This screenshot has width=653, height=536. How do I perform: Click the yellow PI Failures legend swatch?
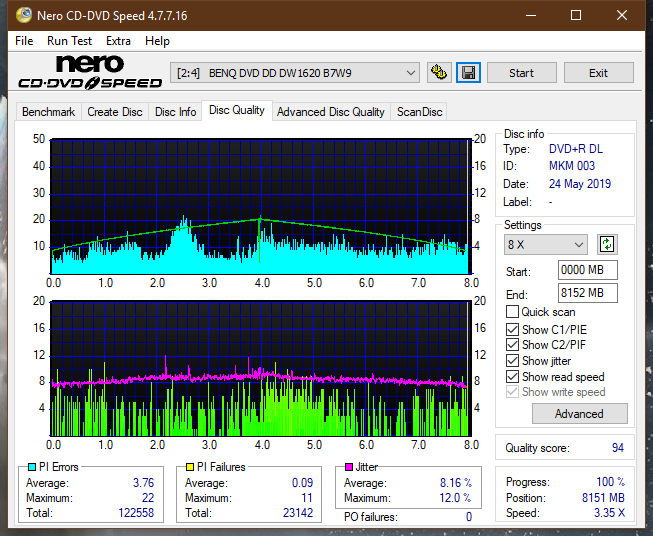point(190,467)
